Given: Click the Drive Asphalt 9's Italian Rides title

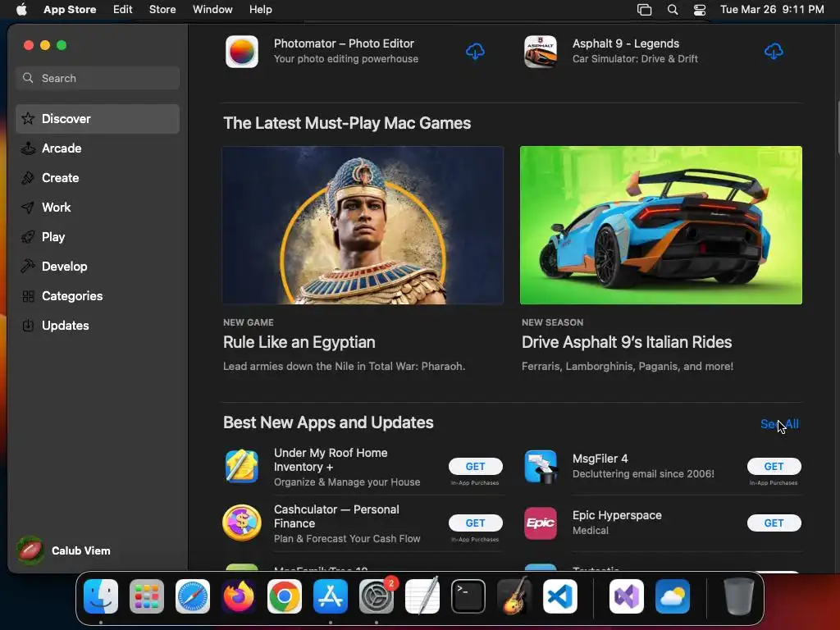Looking at the screenshot, I should [627, 342].
